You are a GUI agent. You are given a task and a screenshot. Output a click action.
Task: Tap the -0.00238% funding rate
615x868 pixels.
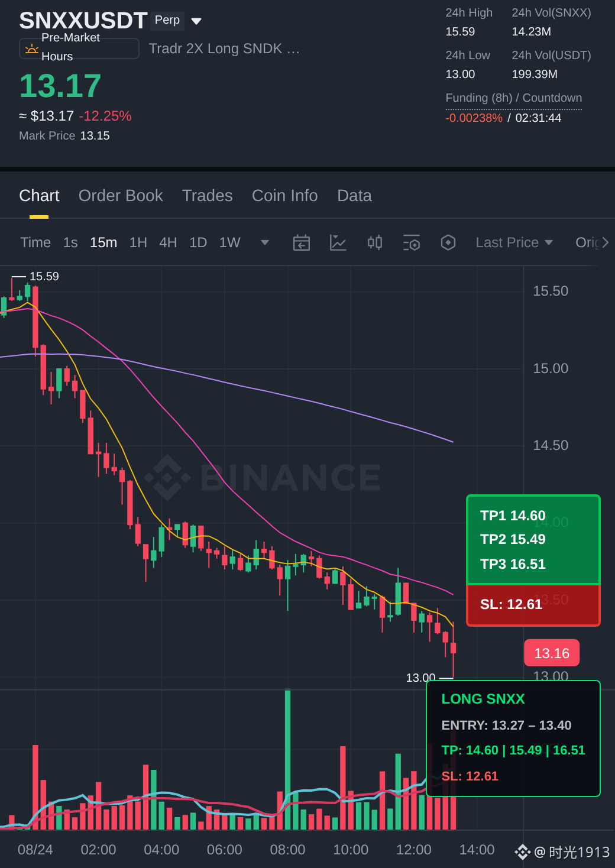click(x=474, y=118)
